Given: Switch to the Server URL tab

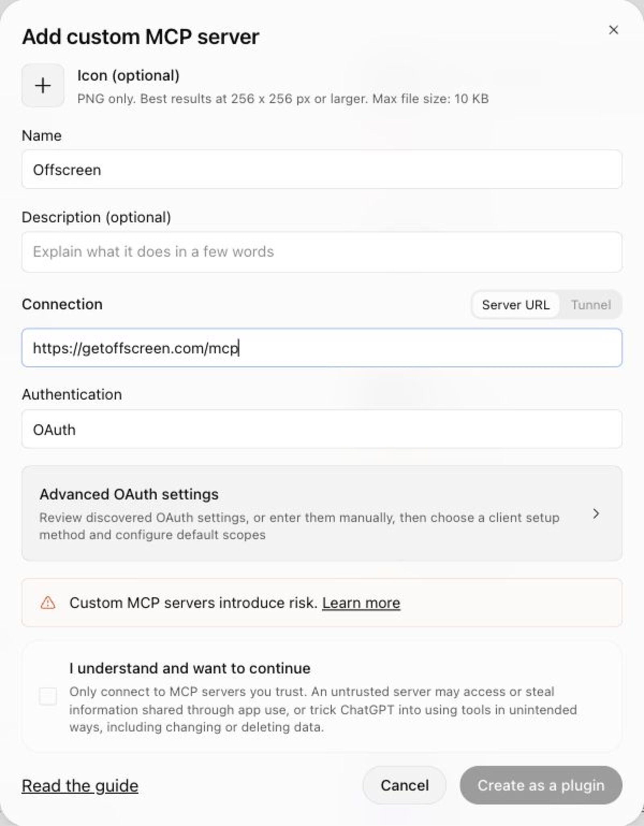Looking at the screenshot, I should 516,305.
